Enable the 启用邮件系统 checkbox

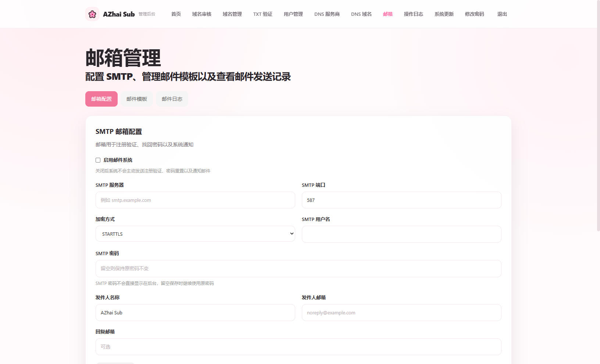tap(98, 160)
